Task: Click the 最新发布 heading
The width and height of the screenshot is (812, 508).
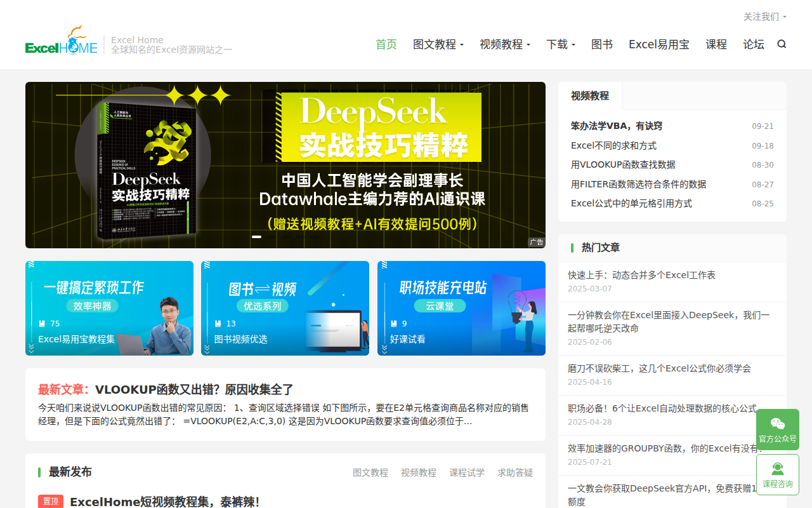Action: [70, 472]
